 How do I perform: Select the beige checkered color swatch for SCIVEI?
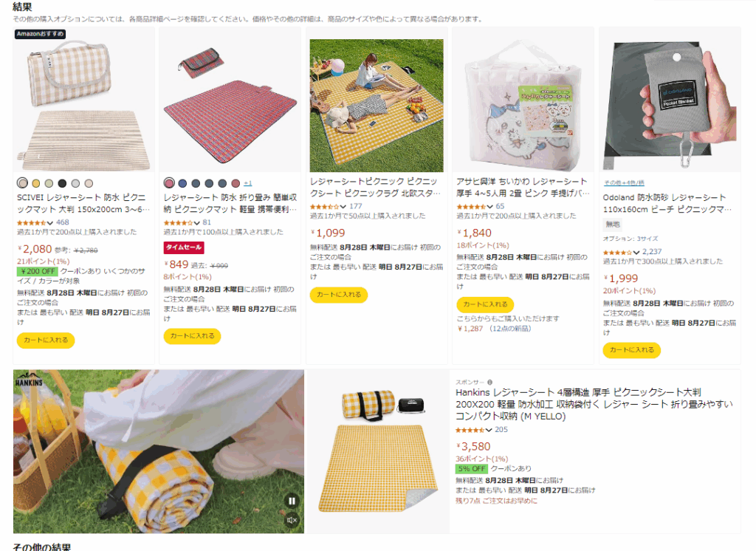pos(22,183)
